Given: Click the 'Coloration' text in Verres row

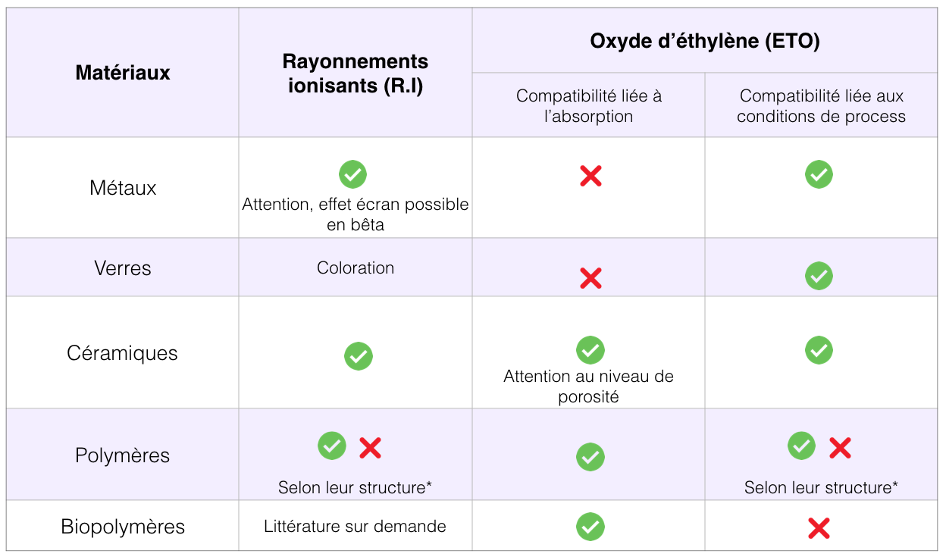Looking at the screenshot, I should tap(356, 268).
